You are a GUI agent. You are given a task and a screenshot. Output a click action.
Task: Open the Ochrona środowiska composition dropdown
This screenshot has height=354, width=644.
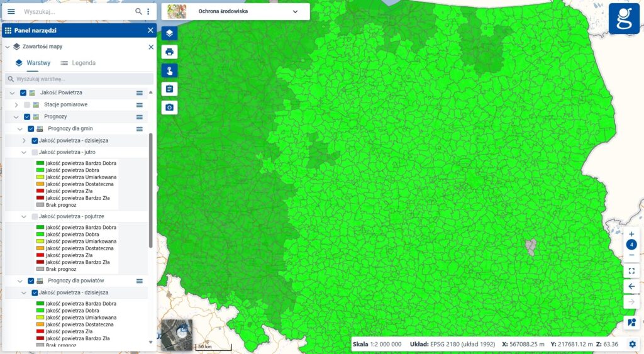point(236,11)
